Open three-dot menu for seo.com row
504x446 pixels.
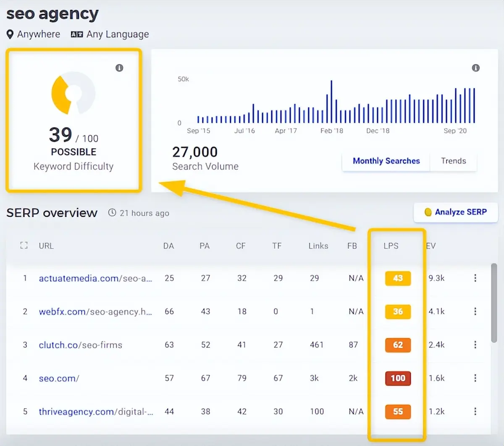[x=475, y=378]
